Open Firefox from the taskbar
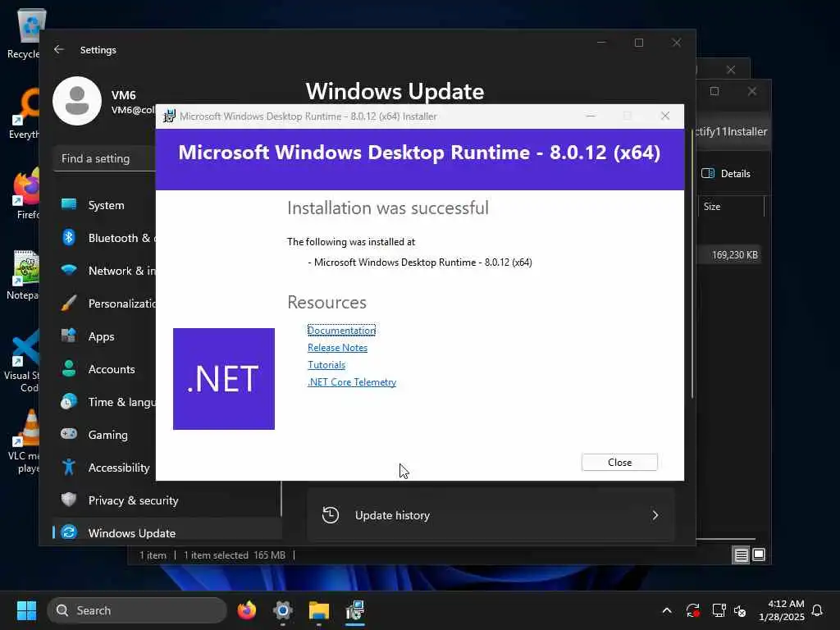This screenshot has height=630, width=840. tap(246, 610)
